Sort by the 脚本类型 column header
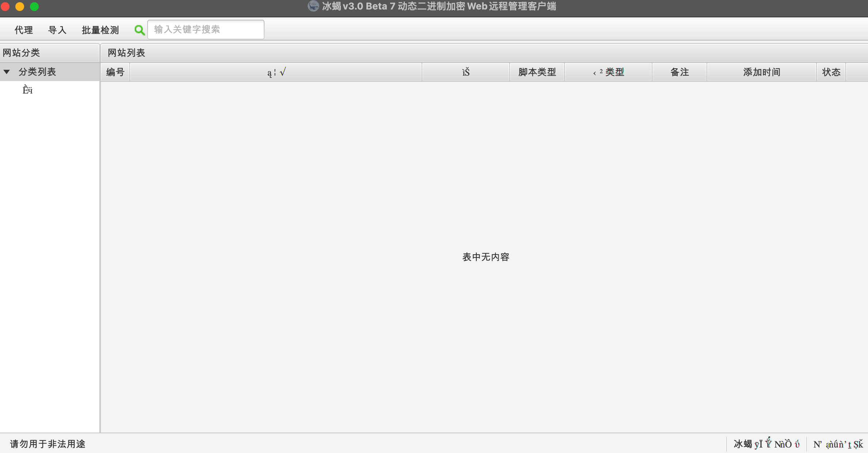868x453 pixels. click(x=537, y=72)
